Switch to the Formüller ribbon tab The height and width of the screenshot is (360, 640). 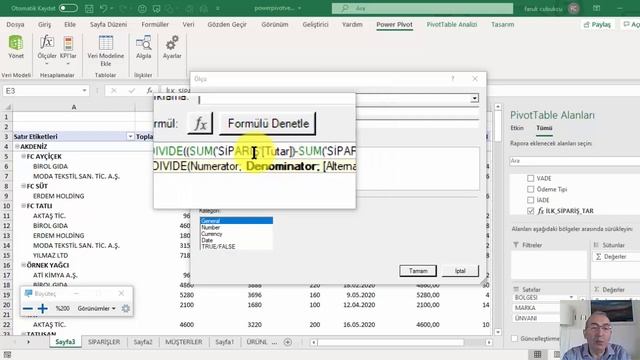click(x=155, y=24)
